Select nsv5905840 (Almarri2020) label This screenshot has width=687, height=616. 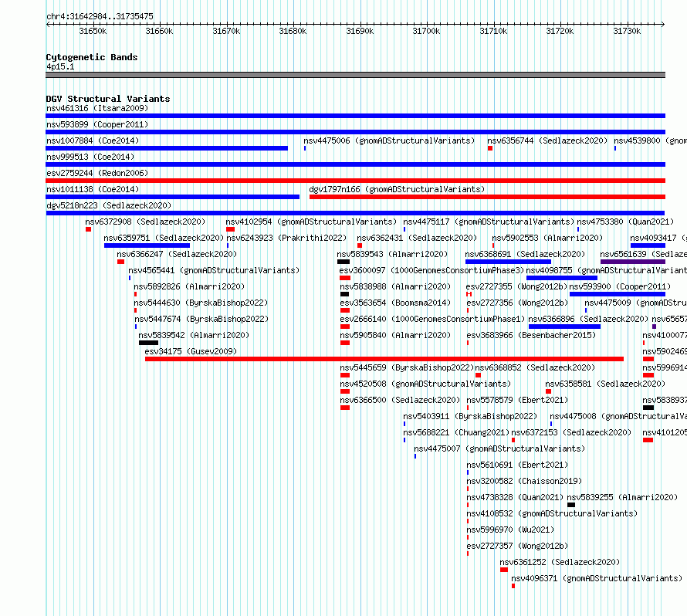[395, 335]
